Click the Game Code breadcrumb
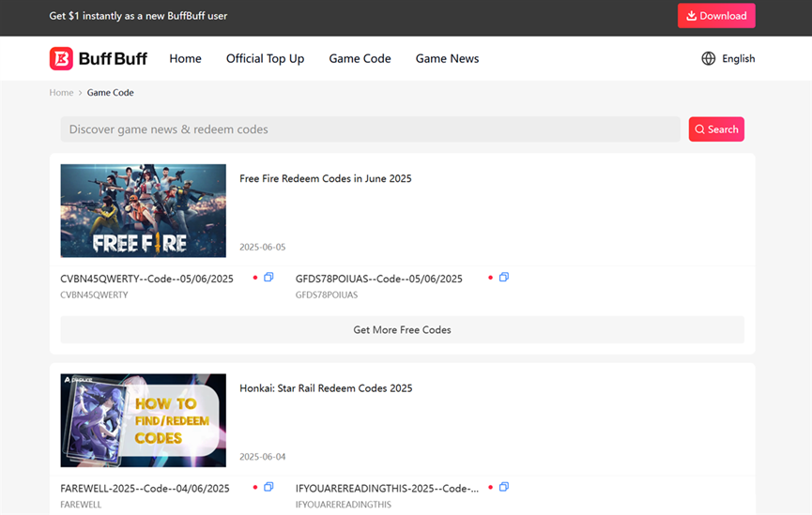The height and width of the screenshot is (515, 812). coord(111,93)
